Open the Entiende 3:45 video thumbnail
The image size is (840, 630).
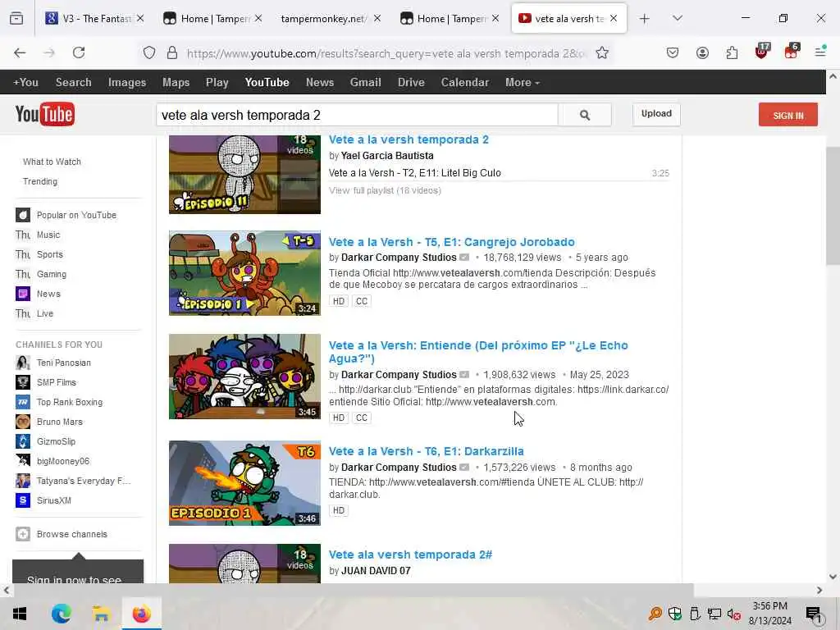[x=244, y=377]
